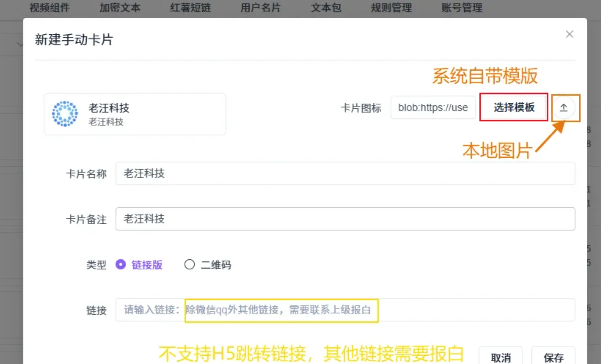601x364 pixels.
Task: Click the 类型 label
Action: pos(96,264)
